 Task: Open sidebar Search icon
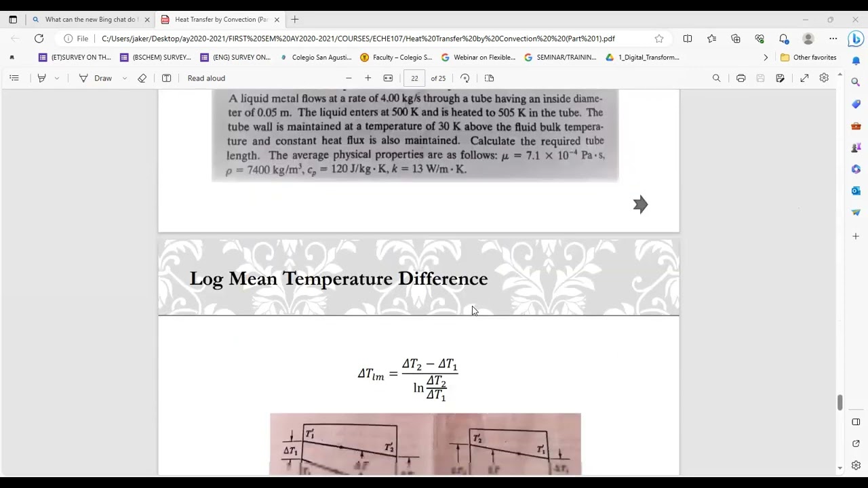(856, 82)
